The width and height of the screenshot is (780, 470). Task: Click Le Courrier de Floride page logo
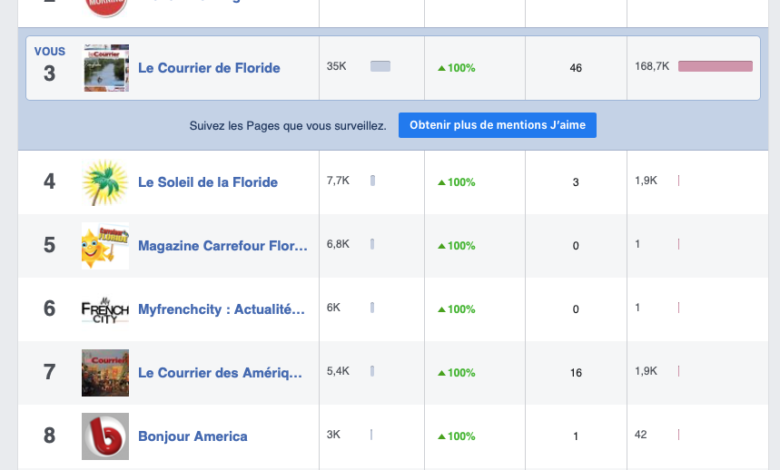pyautogui.click(x=105, y=68)
